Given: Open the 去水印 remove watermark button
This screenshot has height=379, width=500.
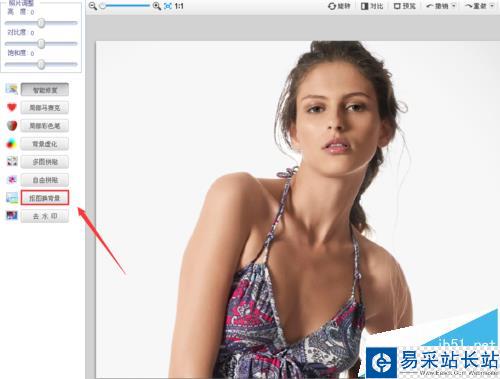Looking at the screenshot, I should point(45,216).
